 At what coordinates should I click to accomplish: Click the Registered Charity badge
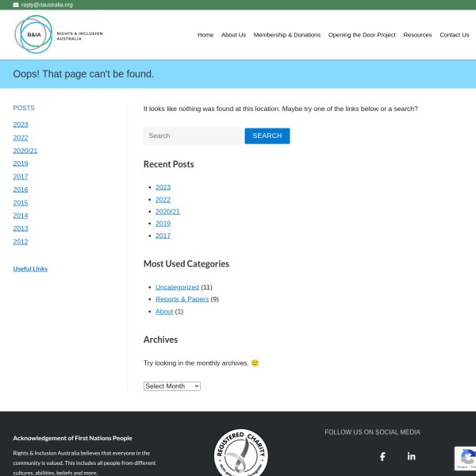(241, 455)
